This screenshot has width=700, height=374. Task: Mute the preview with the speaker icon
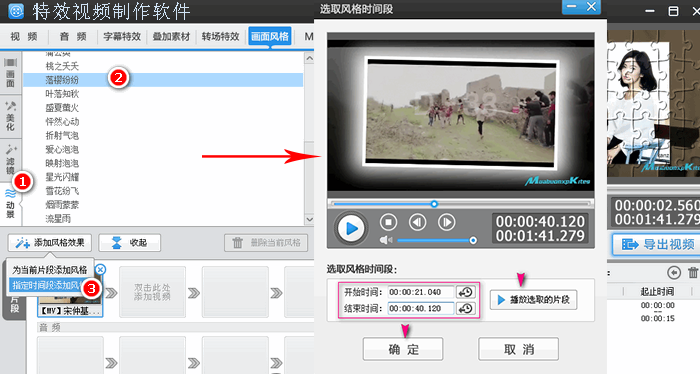386,240
